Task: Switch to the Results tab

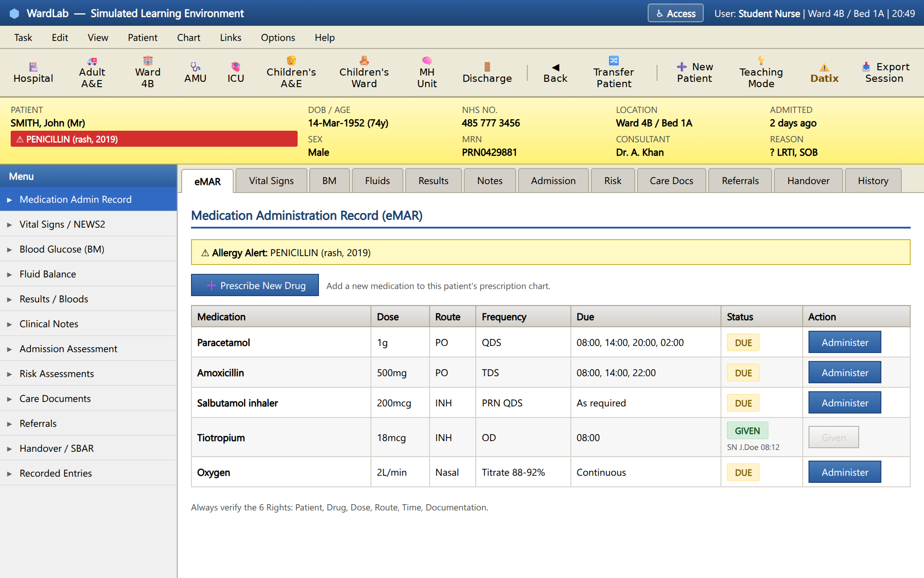Action: coord(434,181)
